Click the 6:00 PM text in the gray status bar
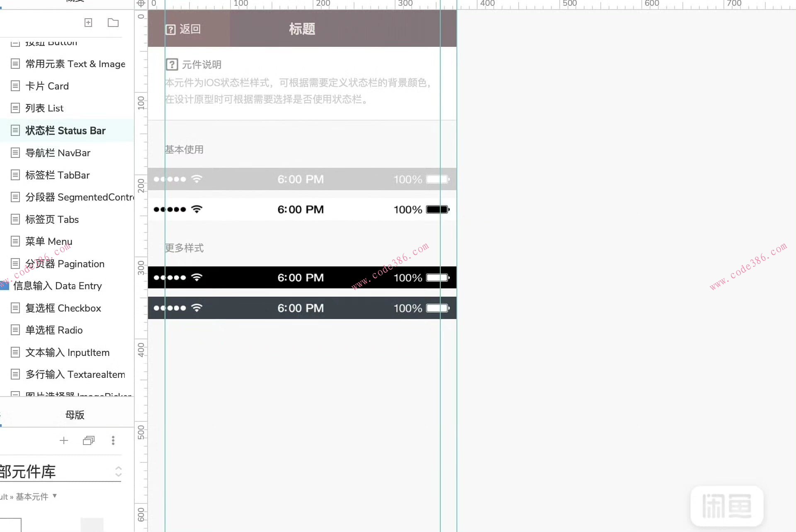The width and height of the screenshot is (796, 532). pos(301,179)
